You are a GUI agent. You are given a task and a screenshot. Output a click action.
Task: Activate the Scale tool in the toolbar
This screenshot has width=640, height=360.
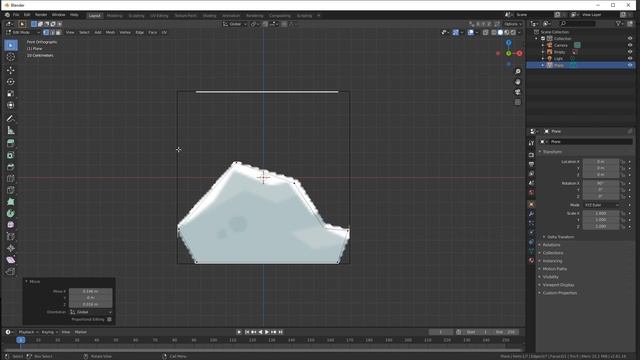[x=11, y=93]
